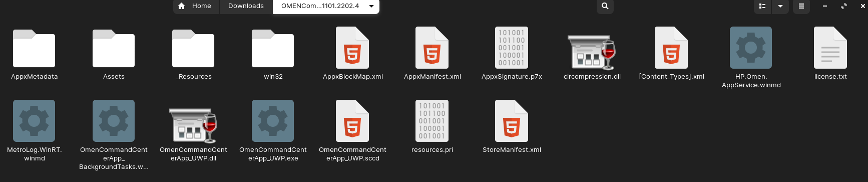Open the Assets folder icon
This screenshot has height=182, width=868.
point(114,48)
